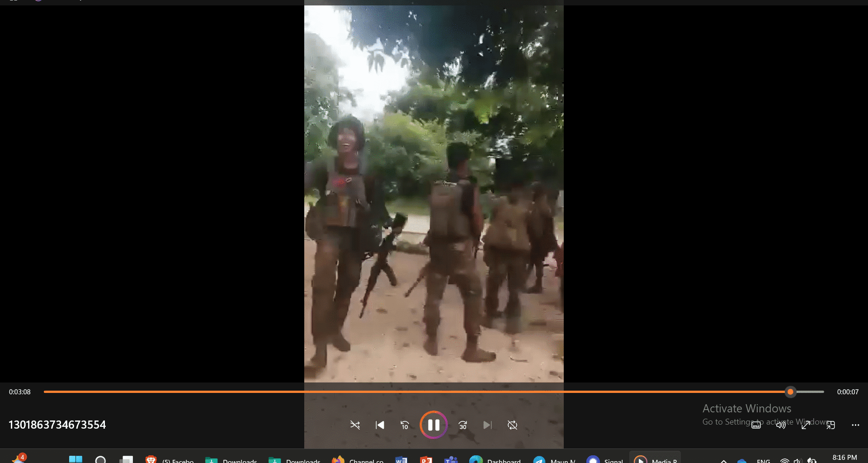Enter full screen mode
This screenshot has height=463, width=868.
(x=806, y=425)
